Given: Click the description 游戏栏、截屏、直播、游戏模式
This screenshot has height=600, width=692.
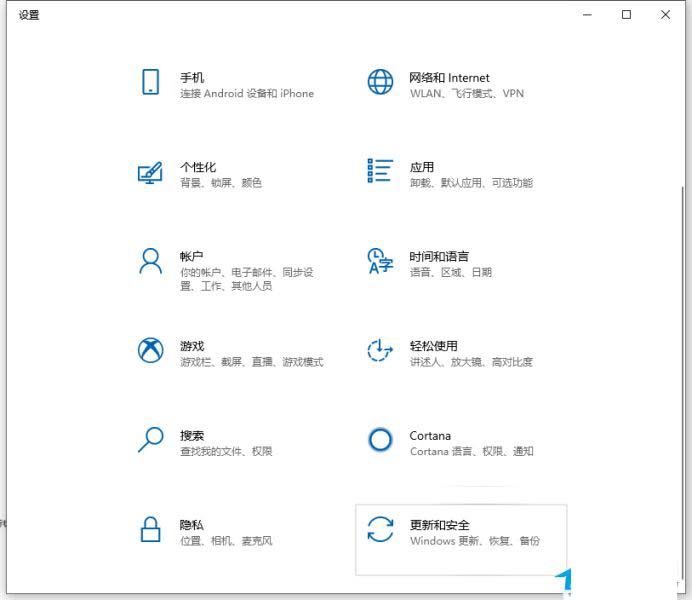Looking at the screenshot, I should click(x=252, y=362).
